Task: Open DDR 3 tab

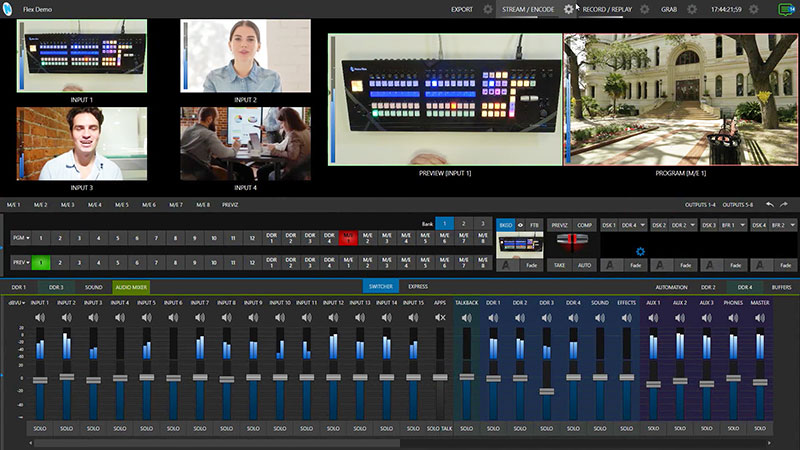Action: coord(56,287)
